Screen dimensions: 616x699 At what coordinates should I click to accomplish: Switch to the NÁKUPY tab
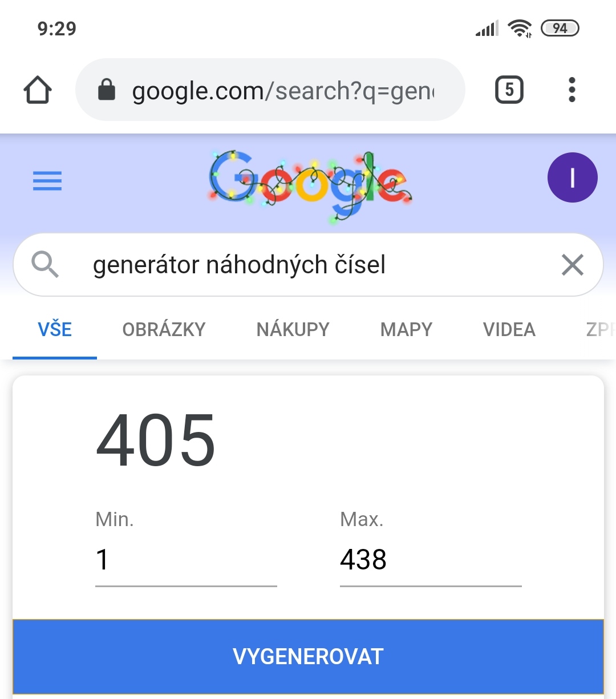293,330
